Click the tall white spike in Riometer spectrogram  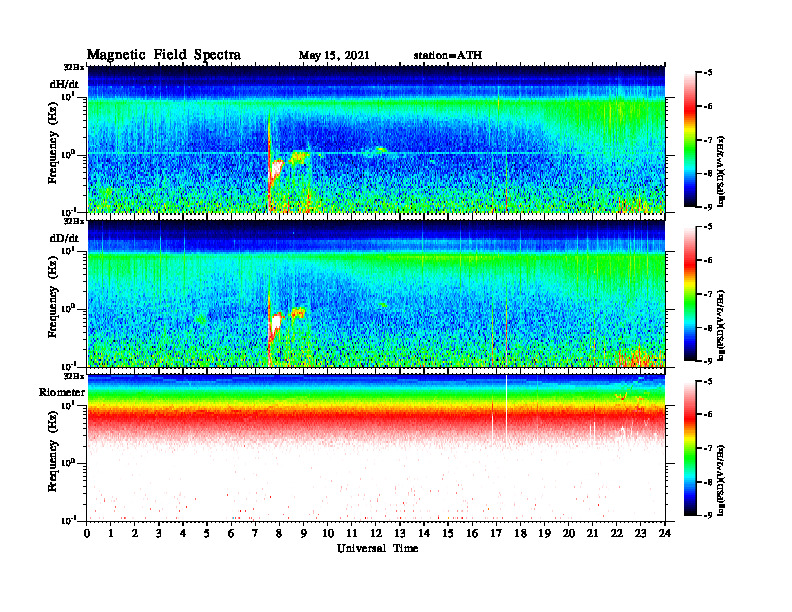[506, 409]
